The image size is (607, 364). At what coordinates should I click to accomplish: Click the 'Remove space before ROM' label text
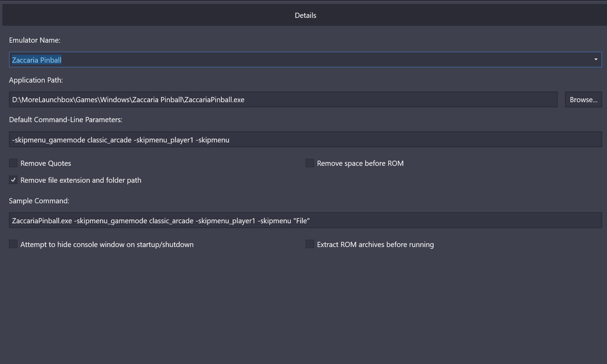coord(360,163)
